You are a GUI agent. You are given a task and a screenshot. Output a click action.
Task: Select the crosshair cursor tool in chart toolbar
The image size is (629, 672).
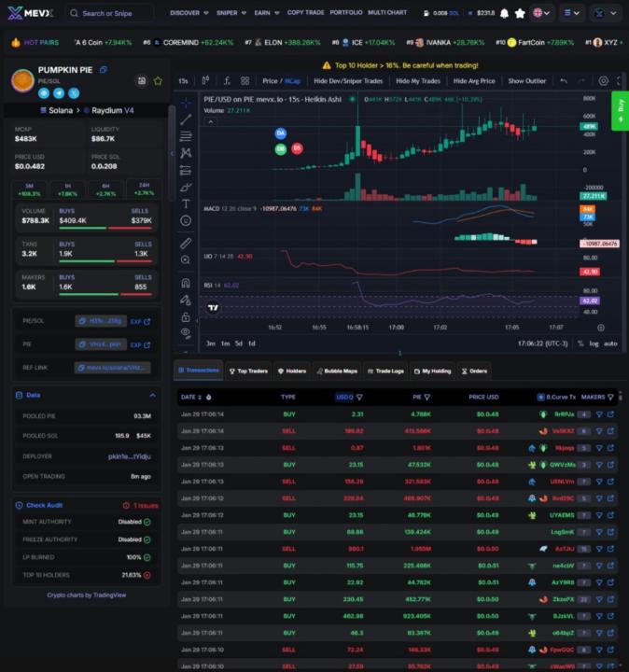(x=186, y=103)
